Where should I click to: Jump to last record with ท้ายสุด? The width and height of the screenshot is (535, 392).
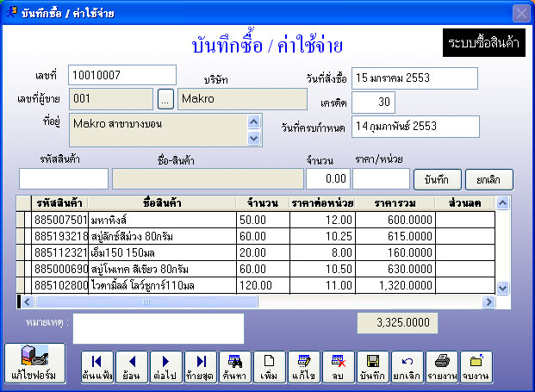tap(201, 367)
